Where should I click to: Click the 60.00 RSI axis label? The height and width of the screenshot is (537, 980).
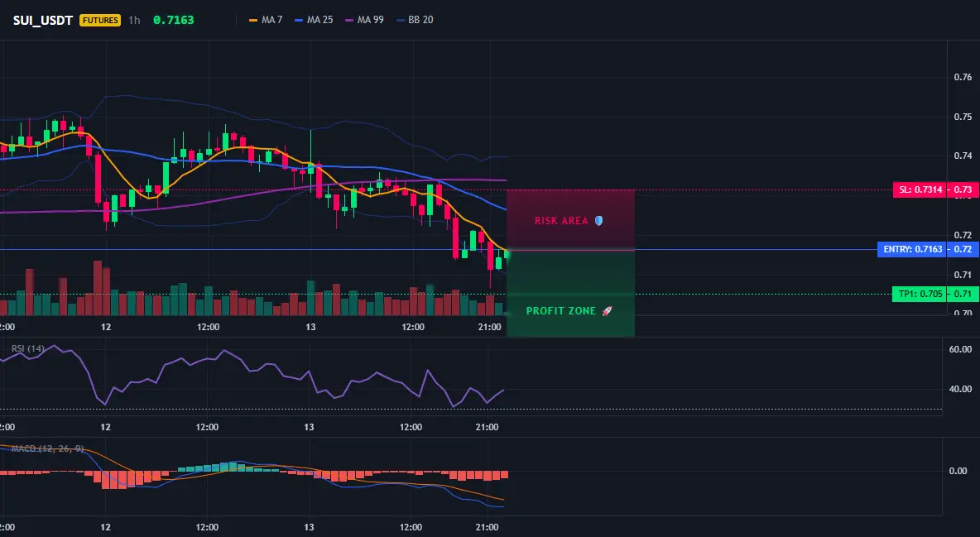tap(960, 349)
